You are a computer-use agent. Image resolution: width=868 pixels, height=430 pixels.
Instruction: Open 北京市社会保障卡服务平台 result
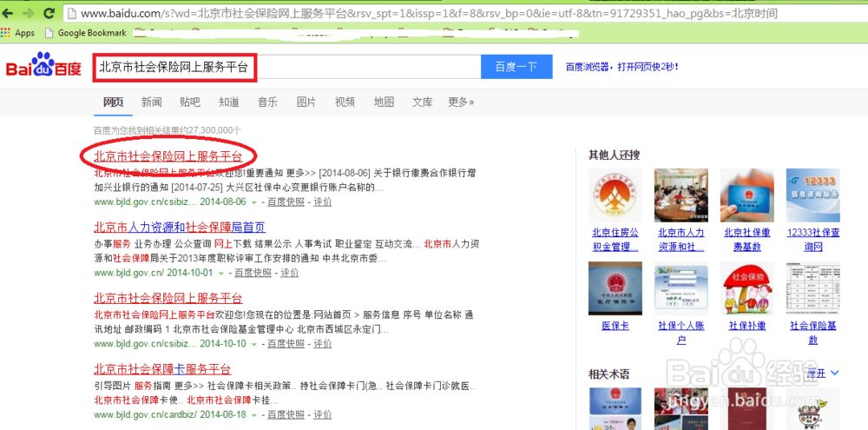tap(163, 369)
